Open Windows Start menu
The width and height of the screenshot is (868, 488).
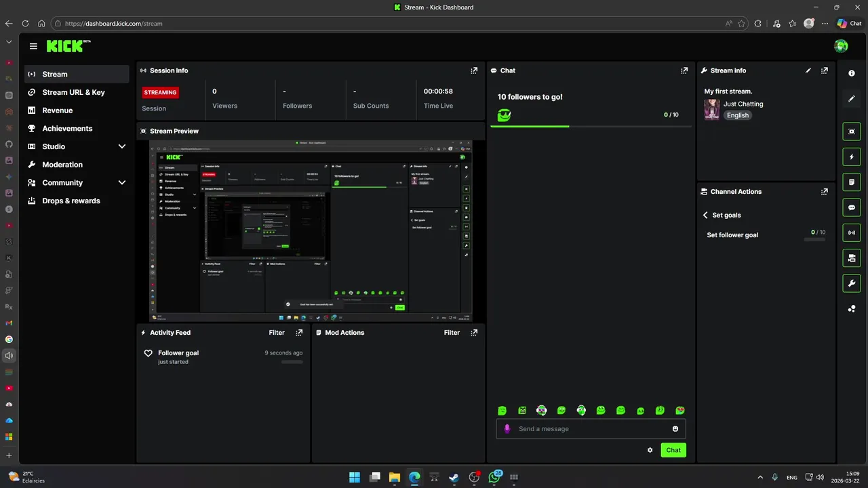pos(355,477)
